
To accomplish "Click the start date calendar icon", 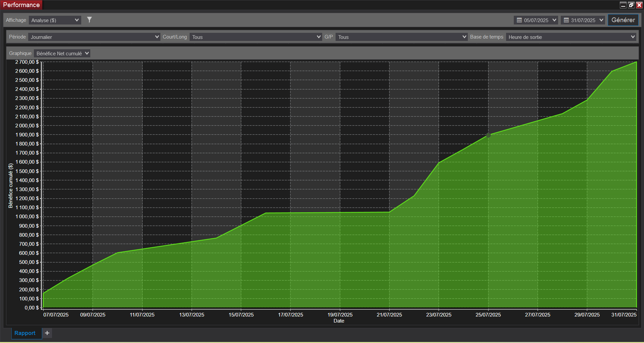I will [x=519, y=20].
